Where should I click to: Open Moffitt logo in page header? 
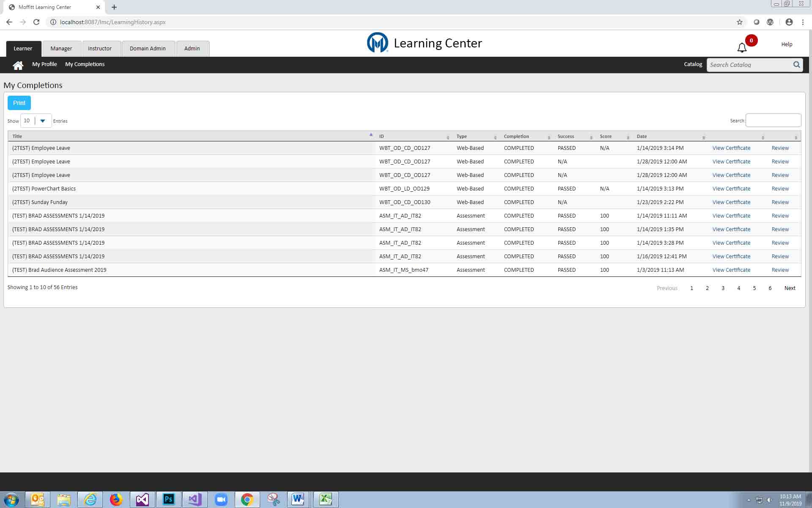click(x=377, y=43)
